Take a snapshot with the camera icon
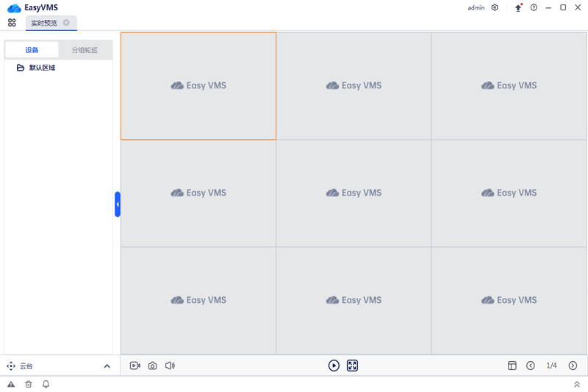Viewport: 588px width, 392px height. [x=153, y=366]
